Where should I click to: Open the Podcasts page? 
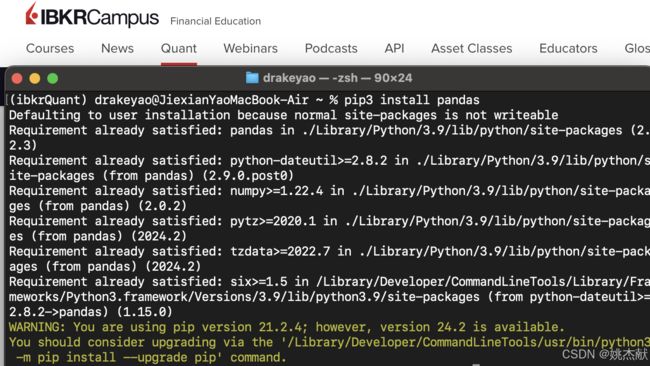(x=331, y=48)
